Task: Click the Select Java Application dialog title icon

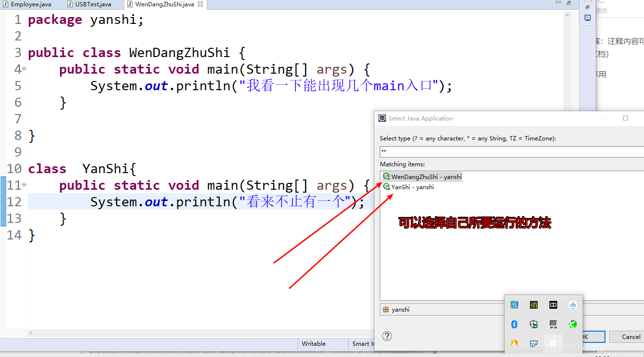Action: [382, 118]
